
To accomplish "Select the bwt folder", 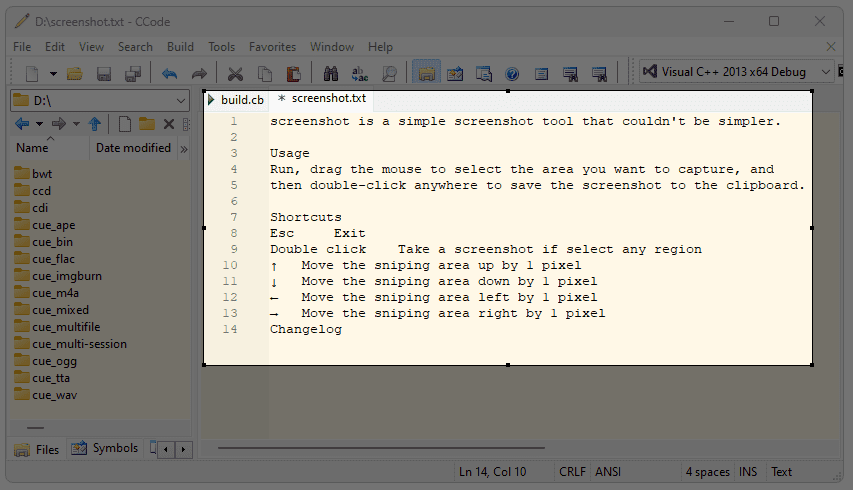I will [34, 173].
